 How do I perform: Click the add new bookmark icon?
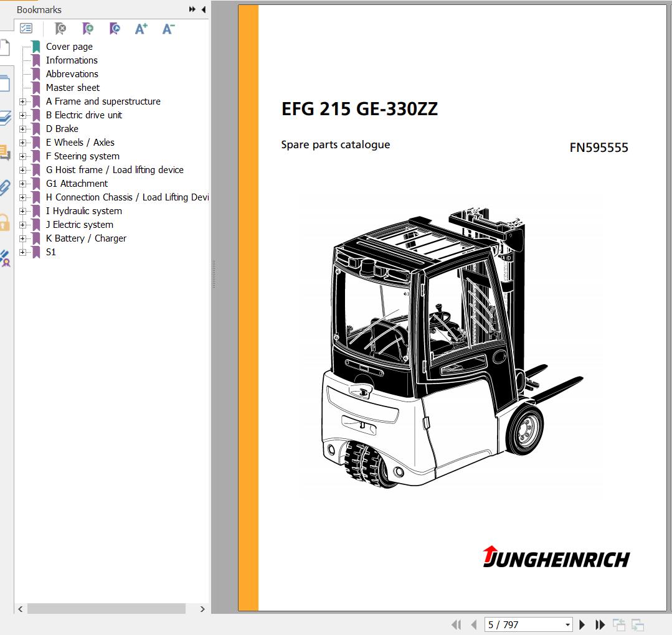coord(88,29)
